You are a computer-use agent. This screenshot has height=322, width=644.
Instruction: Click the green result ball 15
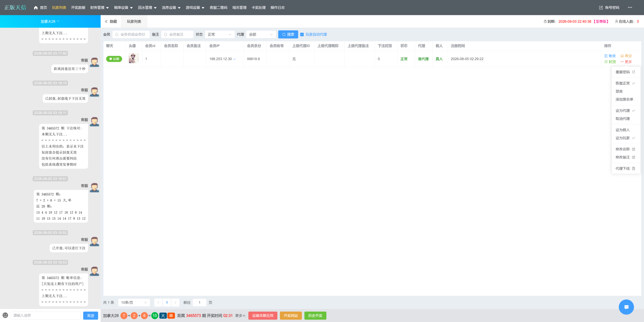click(155, 315)
